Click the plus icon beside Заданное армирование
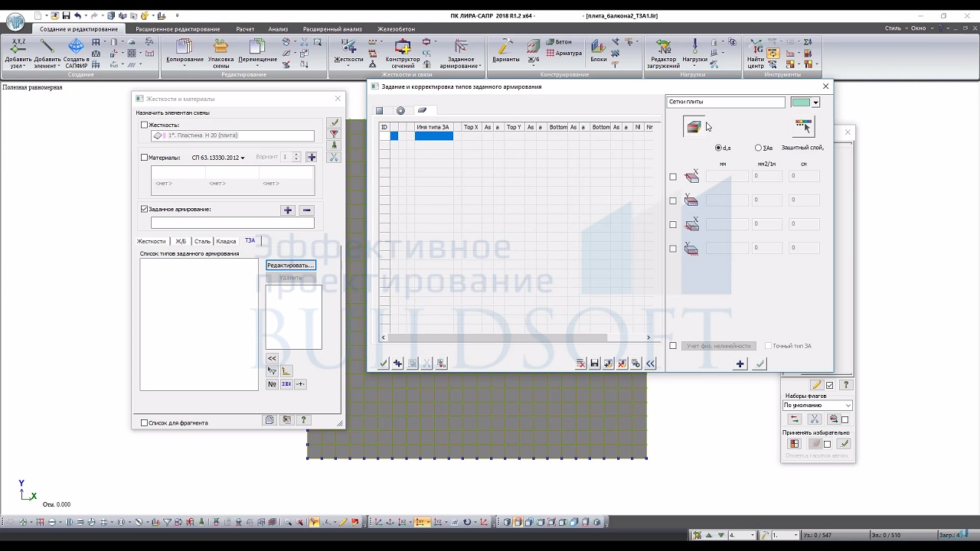 tap(288, 210)
